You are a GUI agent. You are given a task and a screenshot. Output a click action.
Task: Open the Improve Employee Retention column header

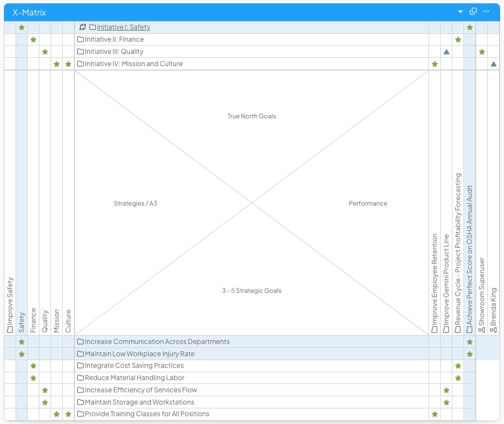coord(435,283)
